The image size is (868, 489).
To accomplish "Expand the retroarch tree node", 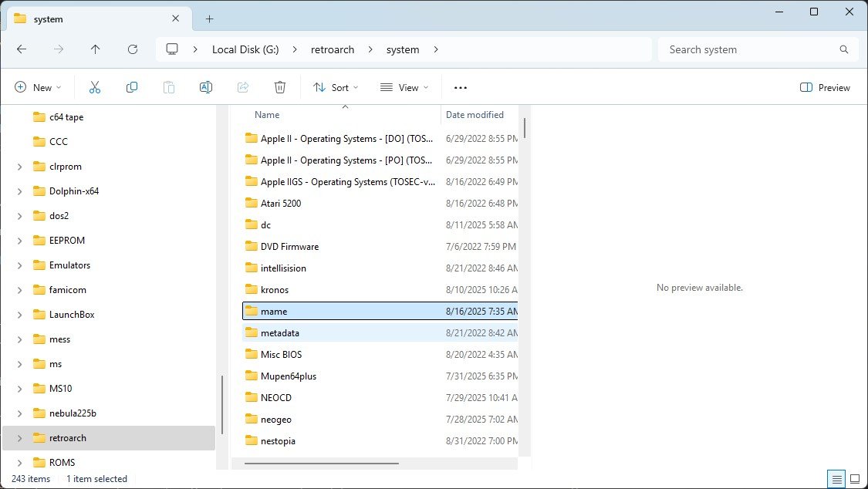I will coord(20,438).
